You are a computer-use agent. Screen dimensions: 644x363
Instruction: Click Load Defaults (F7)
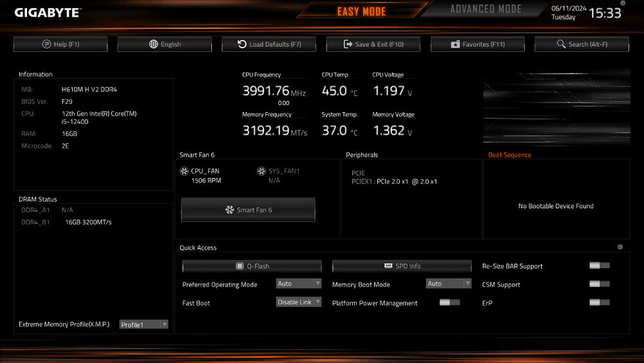(269, 44)
